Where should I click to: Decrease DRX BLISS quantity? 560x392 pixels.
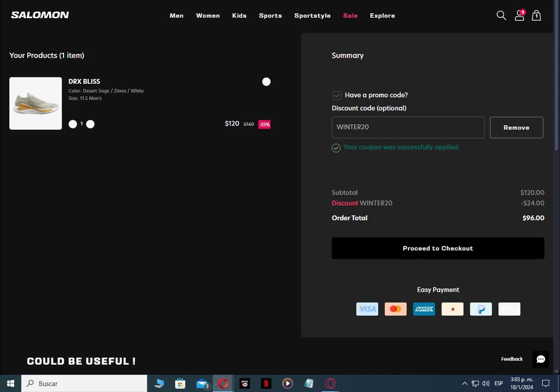tap(73, 124)
